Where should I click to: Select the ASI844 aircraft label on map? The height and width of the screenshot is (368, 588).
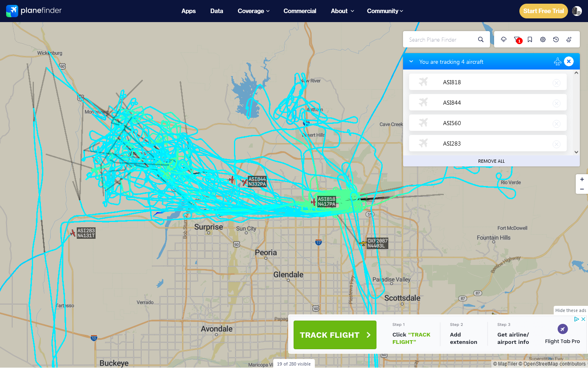pos(257,182)
